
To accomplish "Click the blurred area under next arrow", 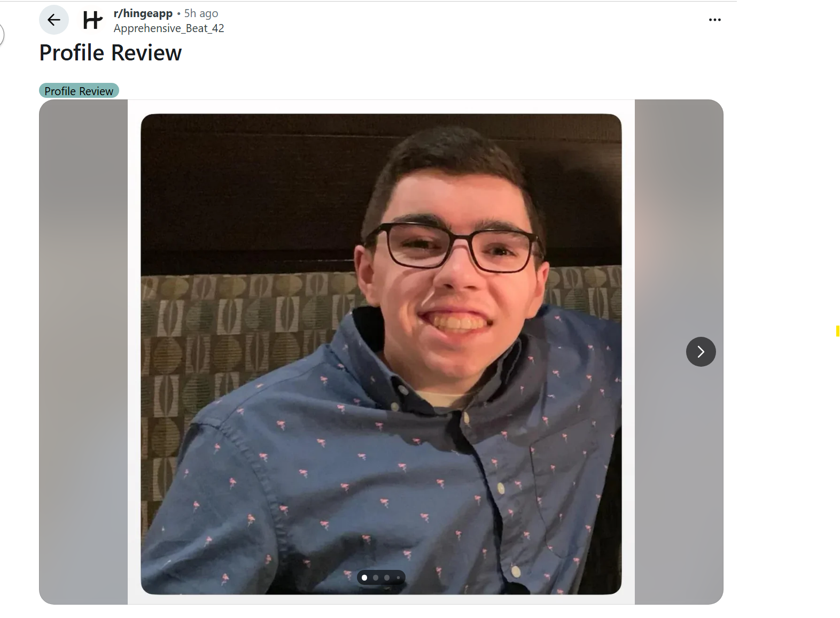I will coord(679,481).
